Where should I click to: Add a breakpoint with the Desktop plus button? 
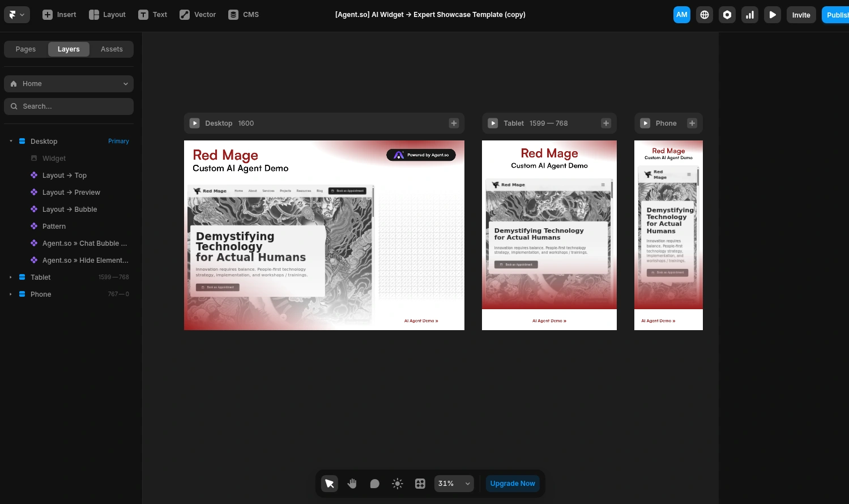click(x=454, y=123)
